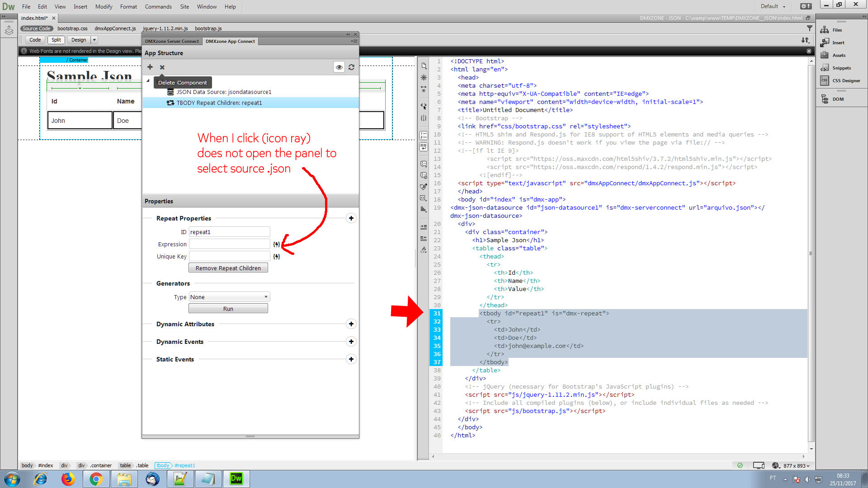Screen dimensions: 868x488
Task: Refresh the App Structure panel
Action: [351, 67]
